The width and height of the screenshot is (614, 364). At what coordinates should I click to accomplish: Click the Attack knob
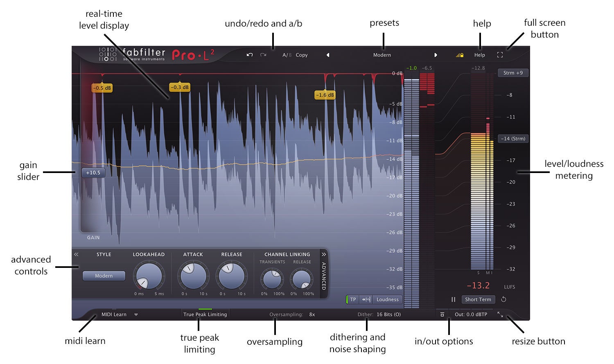pos(193,276)
